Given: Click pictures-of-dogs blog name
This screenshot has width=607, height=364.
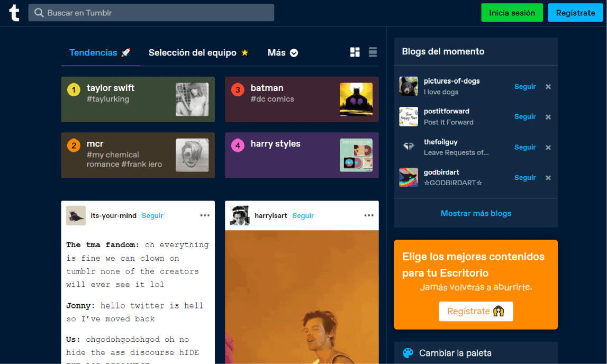Looking at the screenshot, I should (x=451, y=81).
